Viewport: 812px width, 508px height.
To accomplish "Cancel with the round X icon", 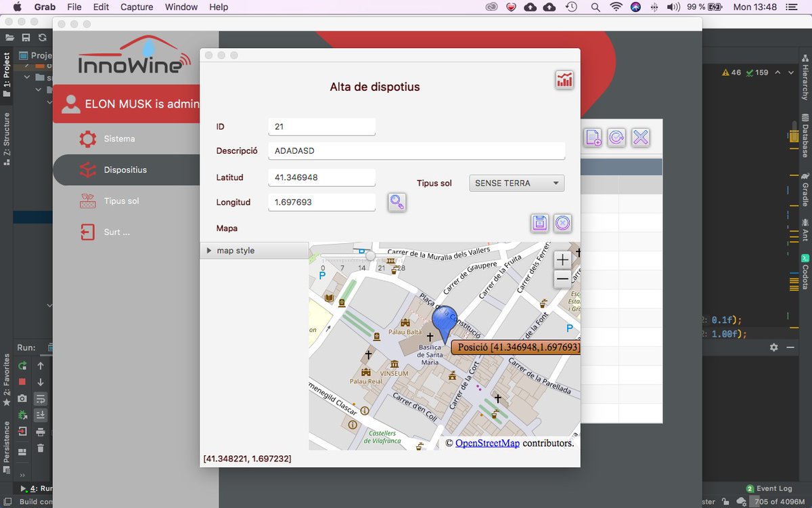I will click(563, 223).
